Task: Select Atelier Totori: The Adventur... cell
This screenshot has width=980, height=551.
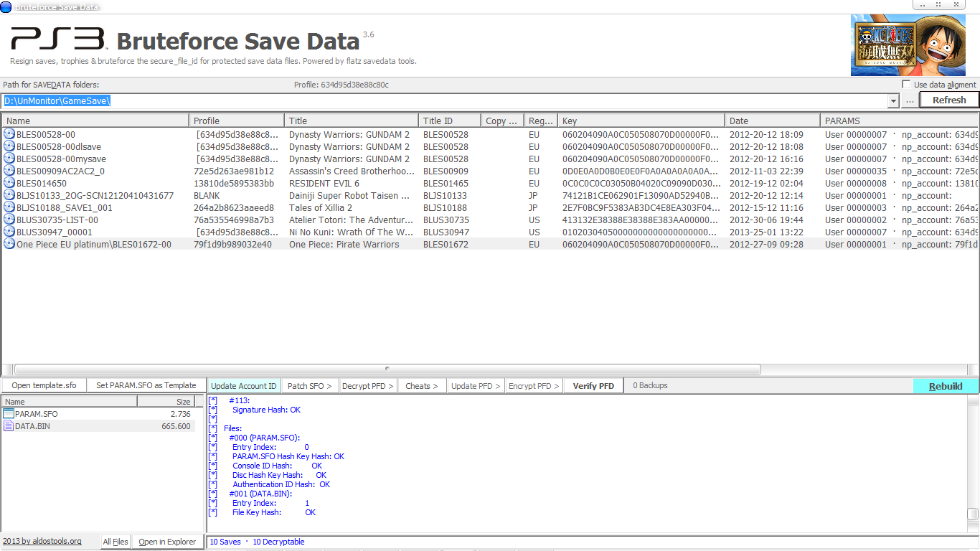Action: [353, 220]
